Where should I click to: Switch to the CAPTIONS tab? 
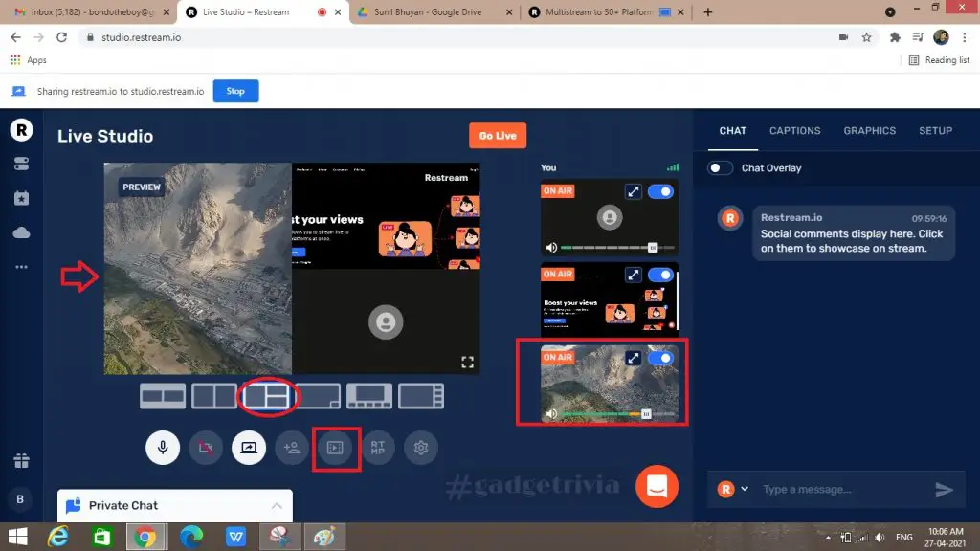click(795, 130)
